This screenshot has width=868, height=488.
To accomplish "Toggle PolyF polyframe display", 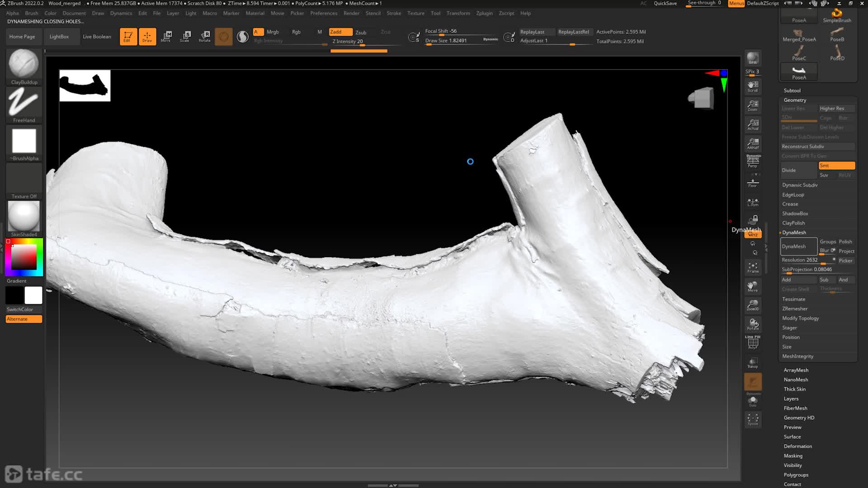I will (753, 343).
